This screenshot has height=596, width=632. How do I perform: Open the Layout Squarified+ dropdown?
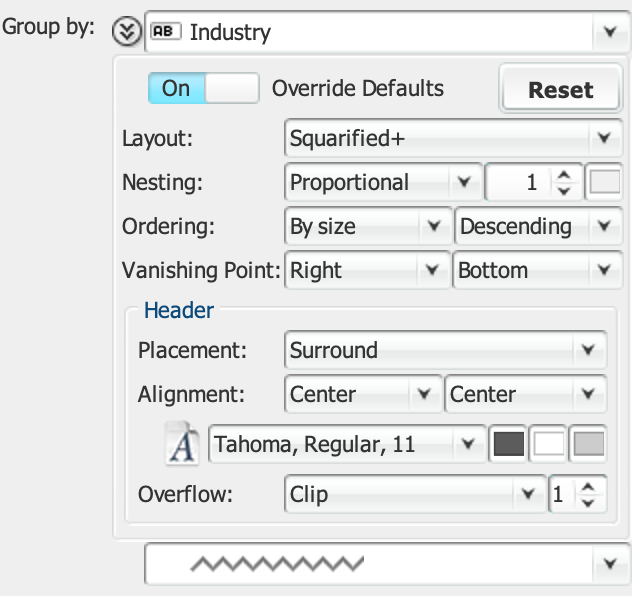pyautogui.click(x=449, y=138)
